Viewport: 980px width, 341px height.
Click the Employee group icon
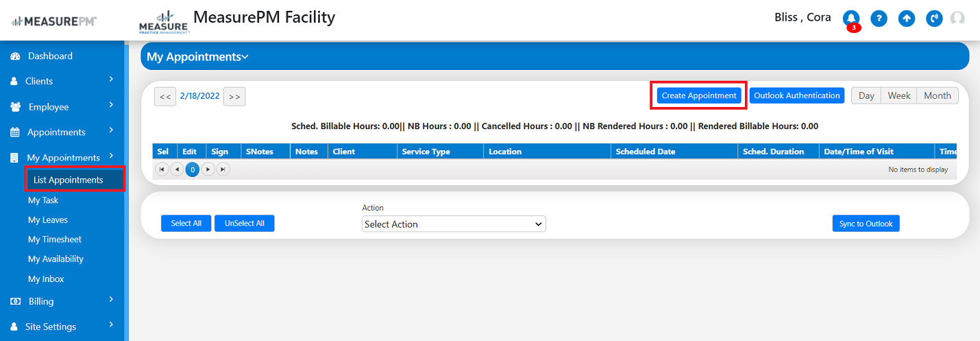point(16,107)
